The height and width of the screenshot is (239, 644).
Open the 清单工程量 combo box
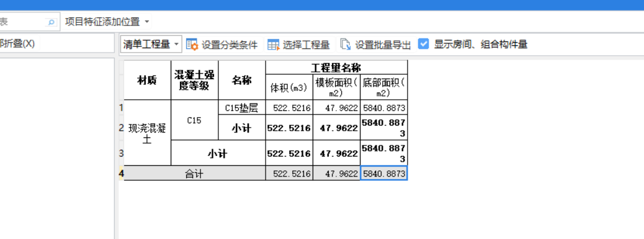point(151,45)
